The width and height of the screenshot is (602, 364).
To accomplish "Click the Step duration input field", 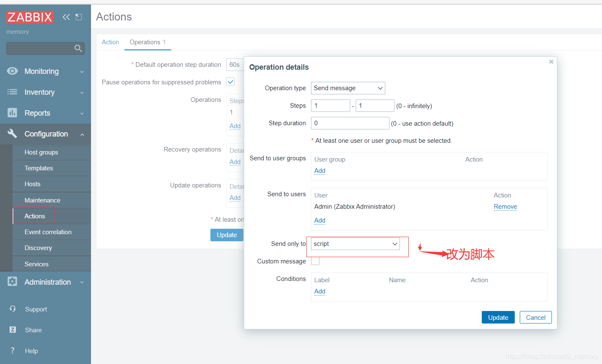I will point(350,123).
